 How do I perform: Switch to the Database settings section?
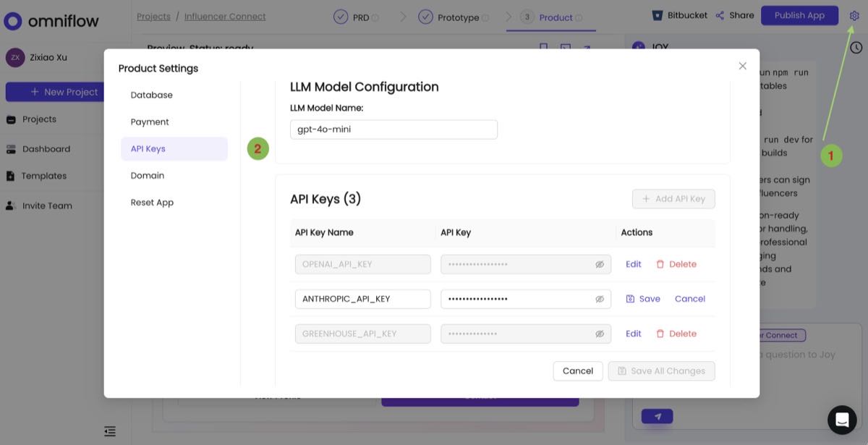click(x=151, y=94)
